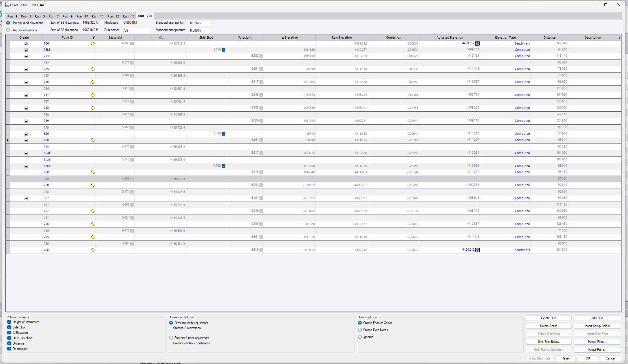The image size is (628, 364).
Task: Select Use raw elevations option
Action: [x=8, y=30]
